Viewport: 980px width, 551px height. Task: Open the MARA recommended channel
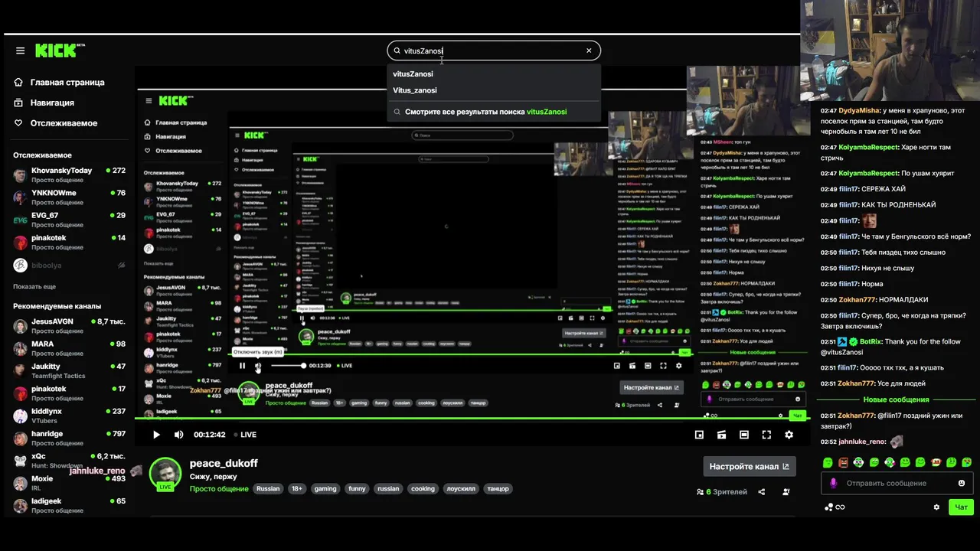[69, 348]
